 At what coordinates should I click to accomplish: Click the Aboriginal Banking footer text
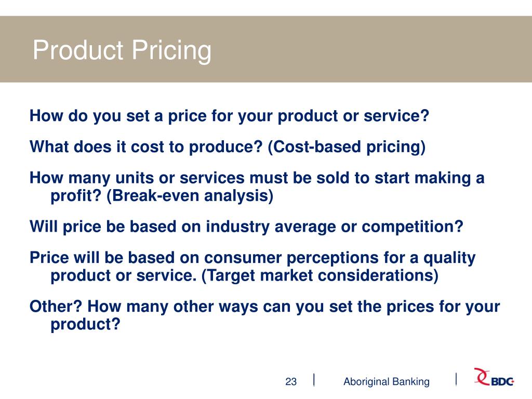click(x=387, y=382)
